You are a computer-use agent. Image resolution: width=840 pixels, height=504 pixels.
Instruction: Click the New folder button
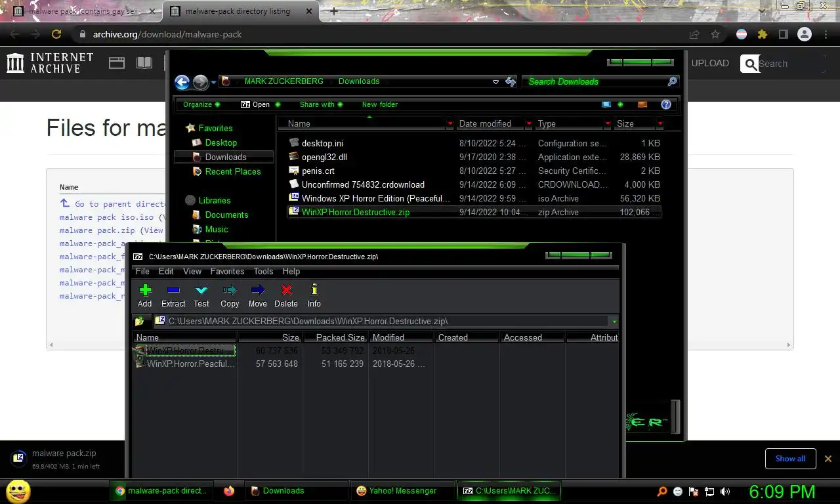[380, 104]
